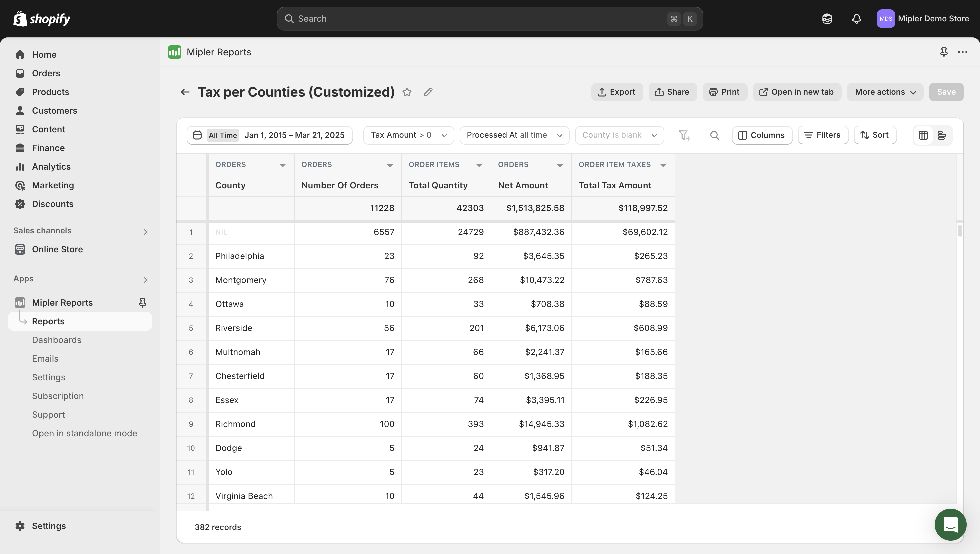Expand the More actions dropdown
Viewport: 980px width, 554px height.
coord(885,92)
